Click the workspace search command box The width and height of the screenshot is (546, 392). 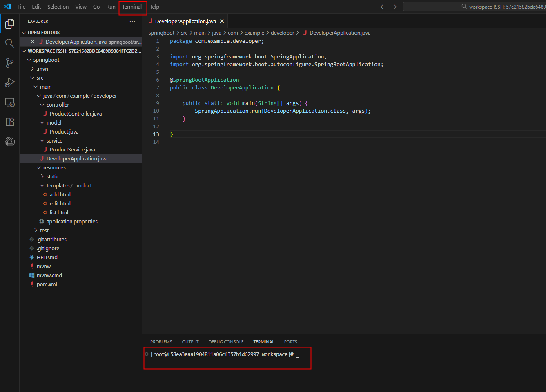(474, 7)
